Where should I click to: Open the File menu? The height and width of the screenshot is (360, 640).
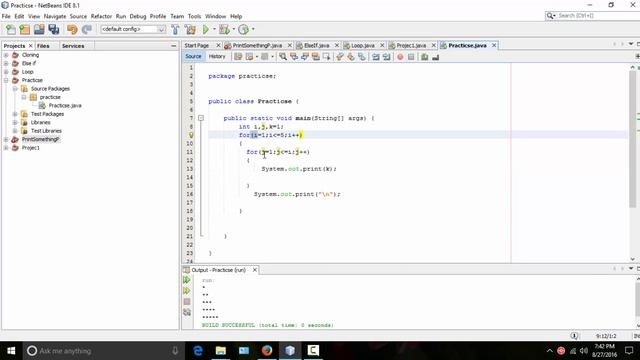pos(6,16)
